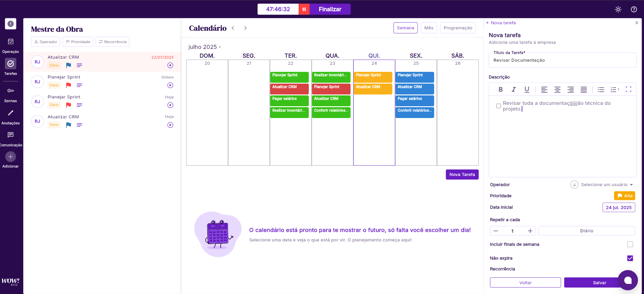Expand the description editor to fullscreen
This screenshot has height=294, width=644.
pyautogui.click(x=628, y=89)
